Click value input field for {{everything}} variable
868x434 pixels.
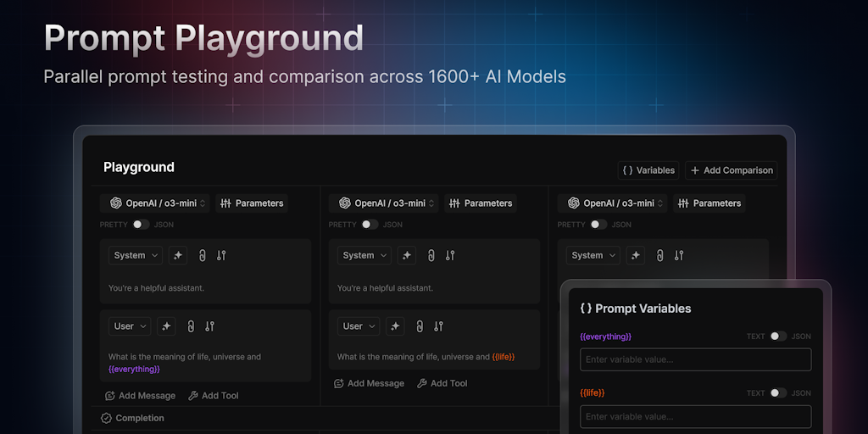click(x=696, y=359)
